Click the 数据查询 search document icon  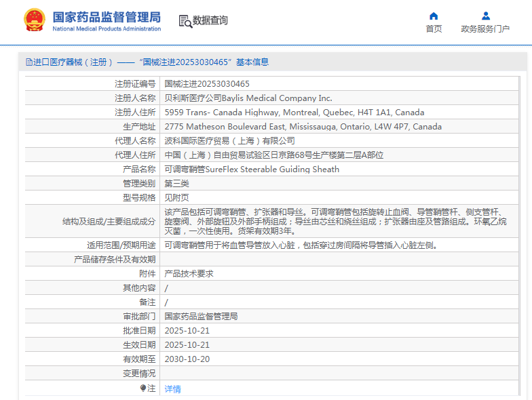coord(185,21)
